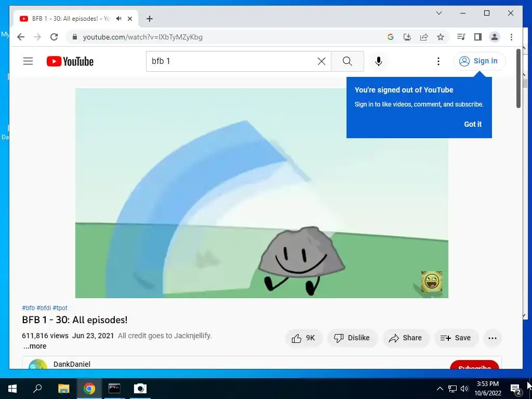Mute the tab via the speaker icon
This screenshot has height=399, width=532.
119,18
